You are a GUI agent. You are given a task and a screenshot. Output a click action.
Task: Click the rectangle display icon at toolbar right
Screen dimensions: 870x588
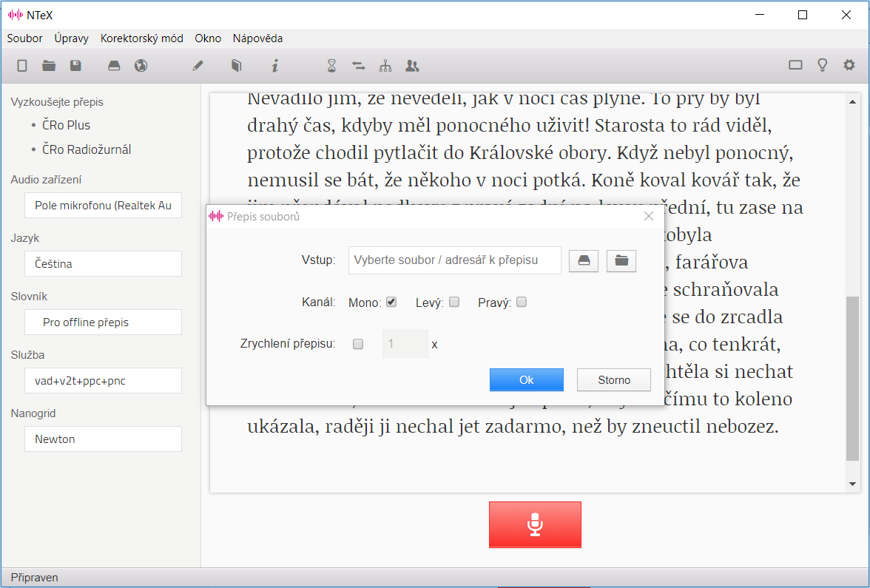[x=795, y=65]
